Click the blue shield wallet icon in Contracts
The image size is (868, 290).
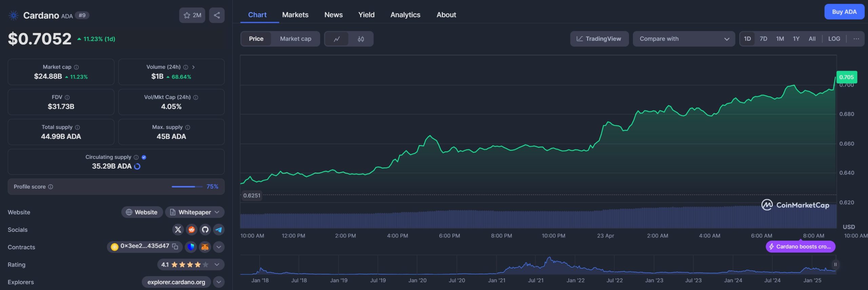point(191,247)
